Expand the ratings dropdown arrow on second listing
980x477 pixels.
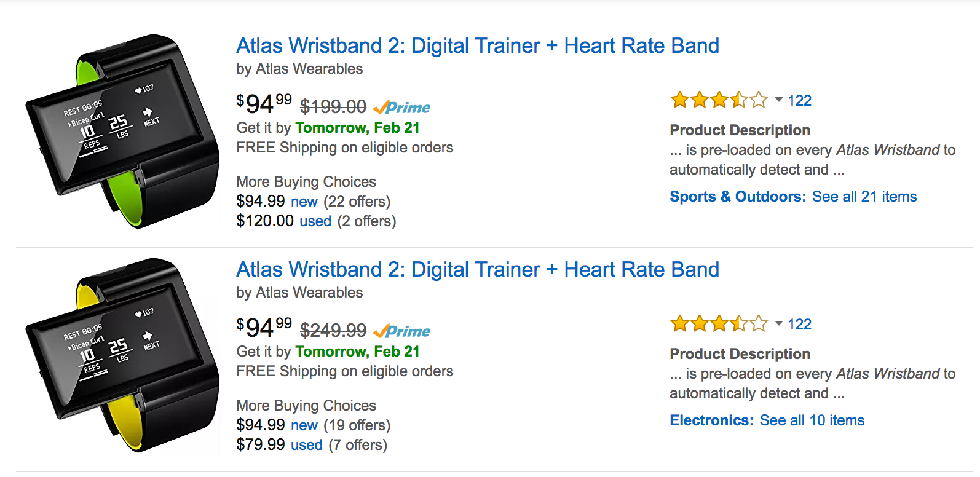click(x=778, y=323)
